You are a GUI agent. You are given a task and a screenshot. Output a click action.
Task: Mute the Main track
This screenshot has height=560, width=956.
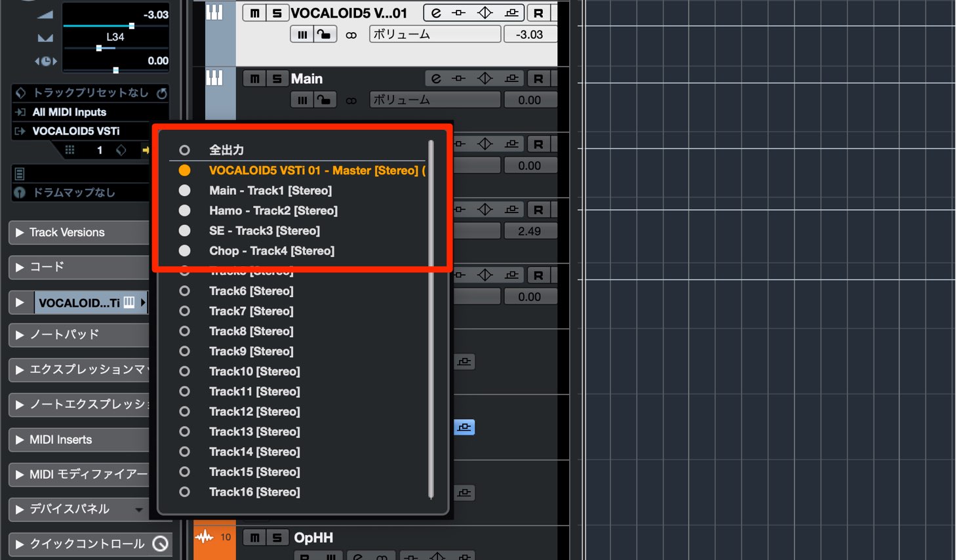tap(254, 79)
